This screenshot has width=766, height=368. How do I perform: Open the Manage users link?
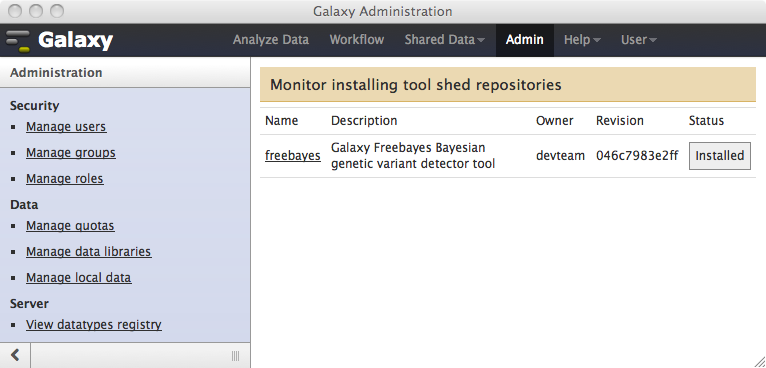pyautogui.click(x=66, y=127)
